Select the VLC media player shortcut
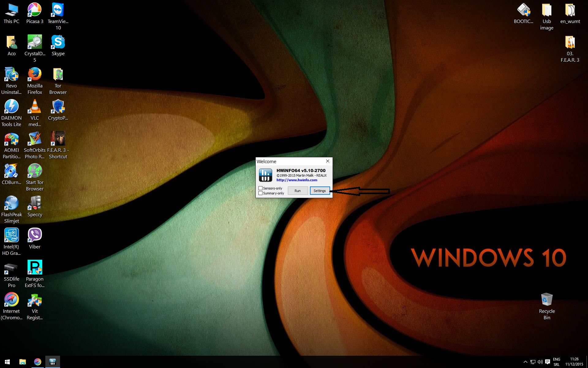Viewport: 588px width, 368px height. 35,107
